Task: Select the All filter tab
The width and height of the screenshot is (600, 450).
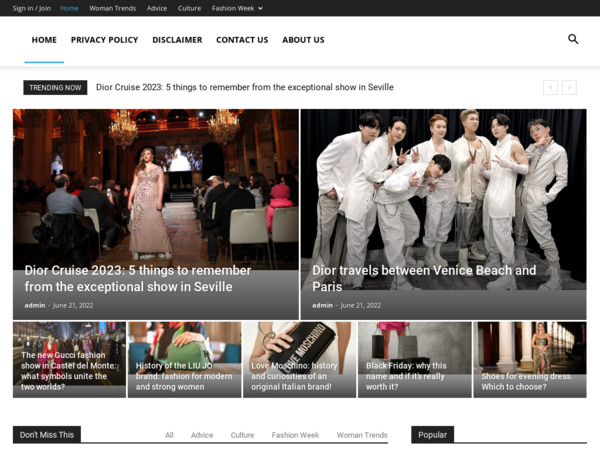Action: (169, 435)
